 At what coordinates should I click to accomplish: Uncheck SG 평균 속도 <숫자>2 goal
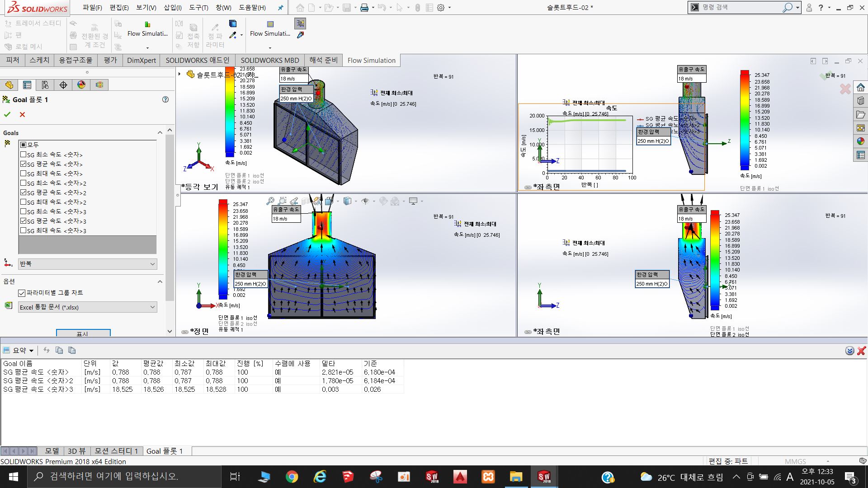pyautogui.click(x=23, y=192)
